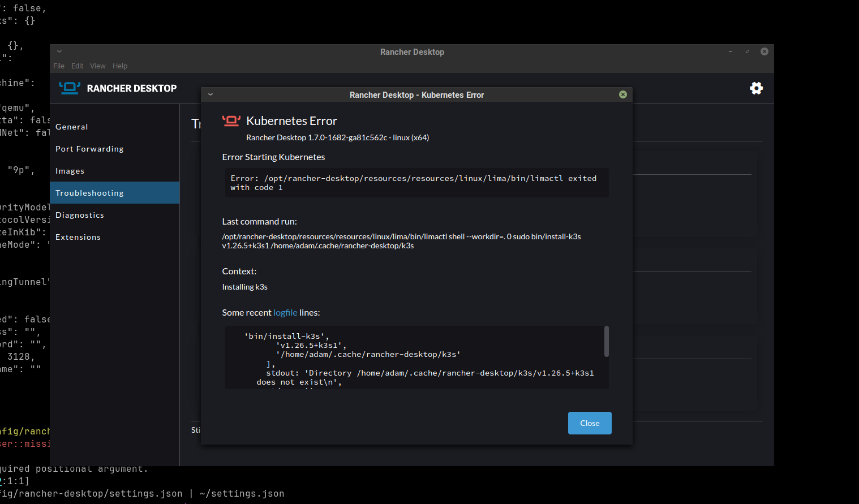The width and height of the screenshot is (859, 504).
Task: Expand the main window title bar chevron
Action: (59, 51)
